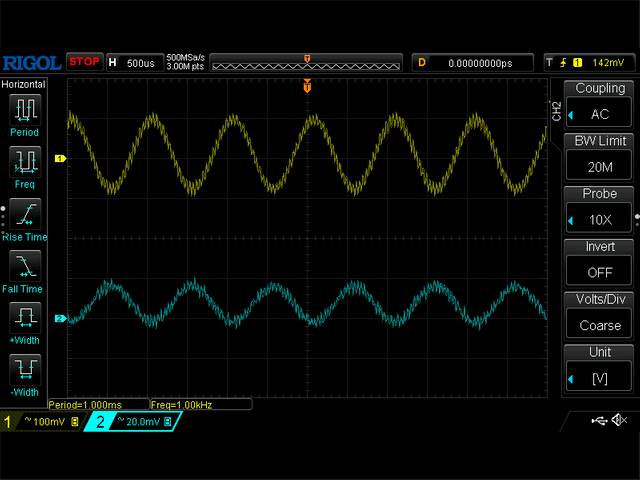Open the Probe 10X ratio menu
The width and height of the screenshot is (640, 480).
pyautogui.click(x=600, y=210)
